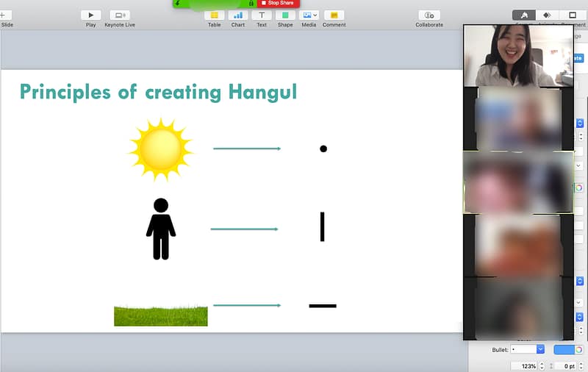Image resolution: width=588 pixels, height=372 pixels.
Task: Open the color wheel beside bullet color
Action: tap(579, 350)
